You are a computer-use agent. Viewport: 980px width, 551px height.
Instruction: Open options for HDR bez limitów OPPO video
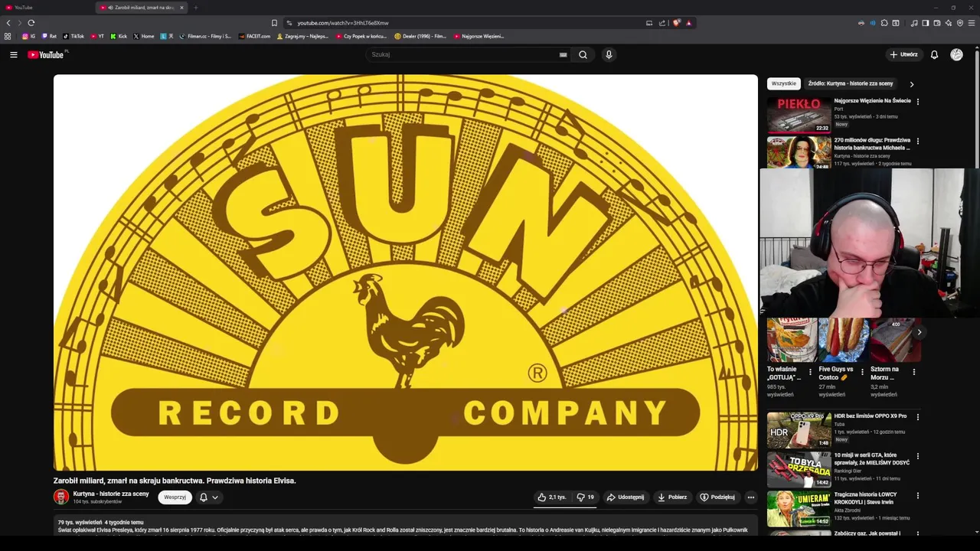coord(917,417)
